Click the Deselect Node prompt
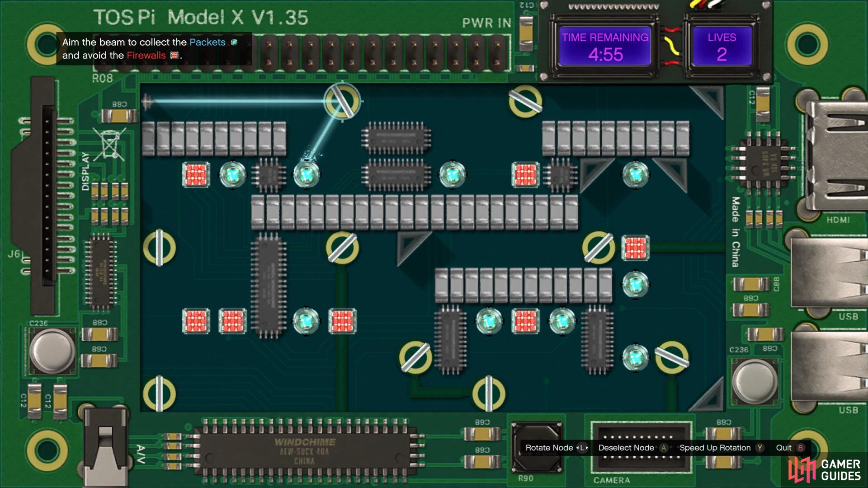 pos(633,448)
